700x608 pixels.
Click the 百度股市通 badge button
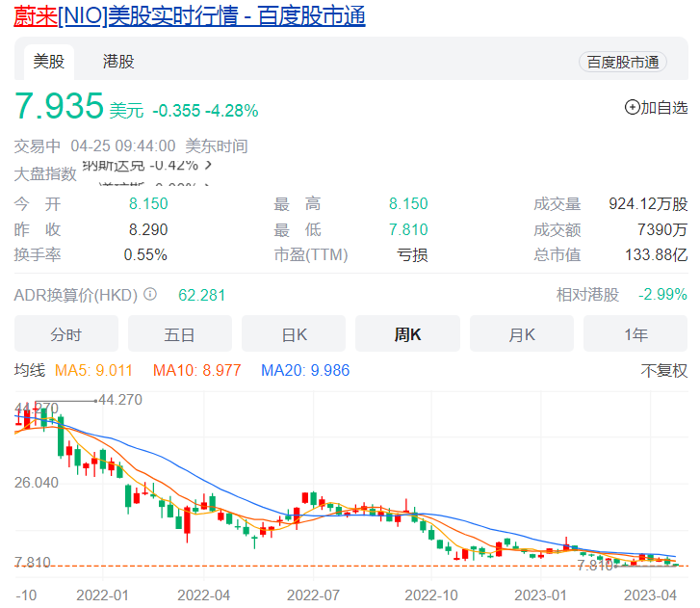pyautogui.click(x=623, y=62)
